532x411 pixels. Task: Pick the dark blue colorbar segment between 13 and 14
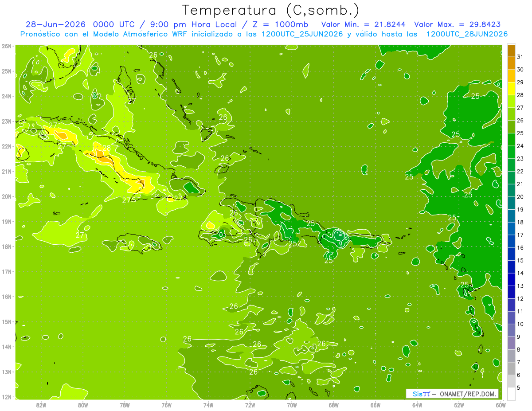point(511,279)
